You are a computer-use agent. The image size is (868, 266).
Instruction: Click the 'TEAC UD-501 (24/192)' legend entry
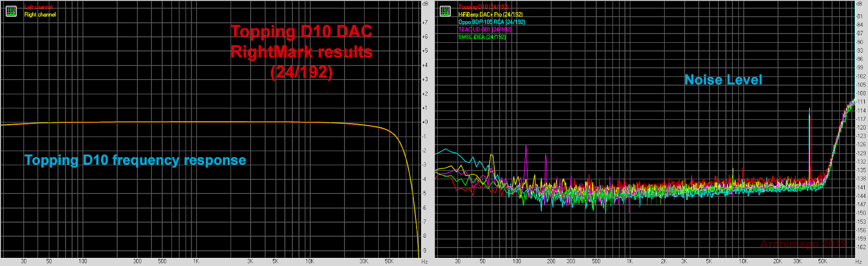(x=484, y=29)
